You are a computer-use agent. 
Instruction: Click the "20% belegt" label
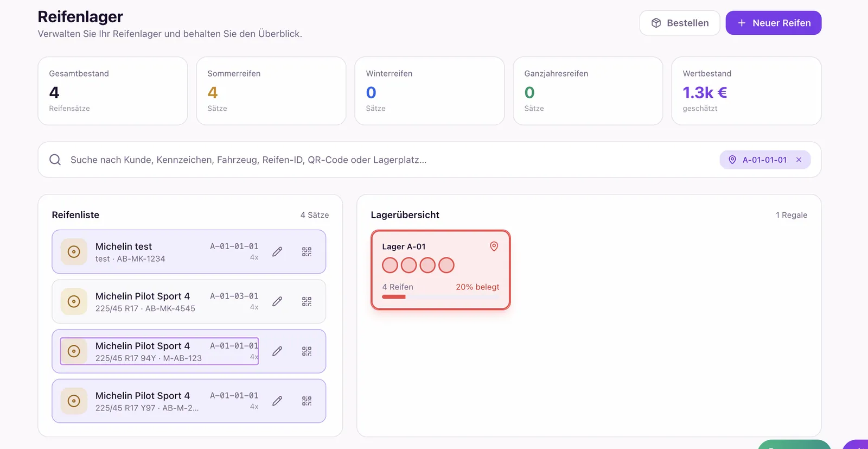coord(477,287)
